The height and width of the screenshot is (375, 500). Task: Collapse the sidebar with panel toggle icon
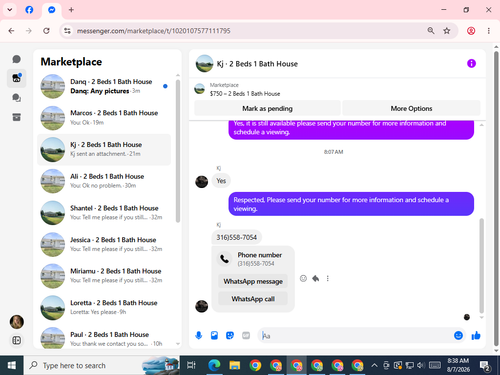[x=16, y=340]
